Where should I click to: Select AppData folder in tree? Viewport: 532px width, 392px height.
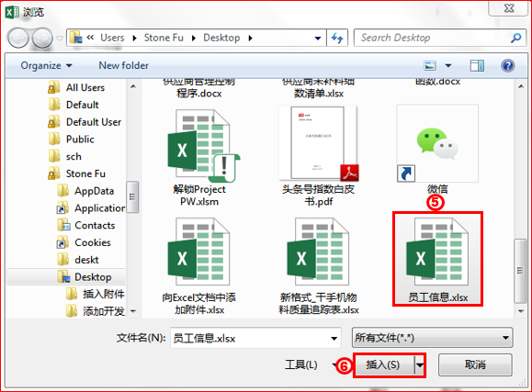(x=85, y=191)
